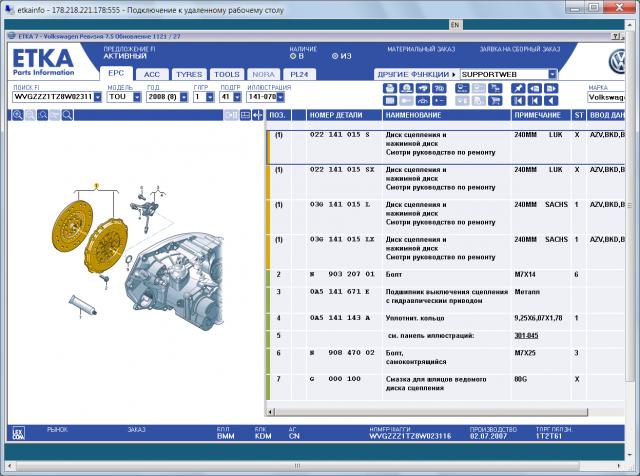Select row with part 022 141 015 S
Image resolution: width=640 pixels, height=476 pixels.
coord(446,147)
